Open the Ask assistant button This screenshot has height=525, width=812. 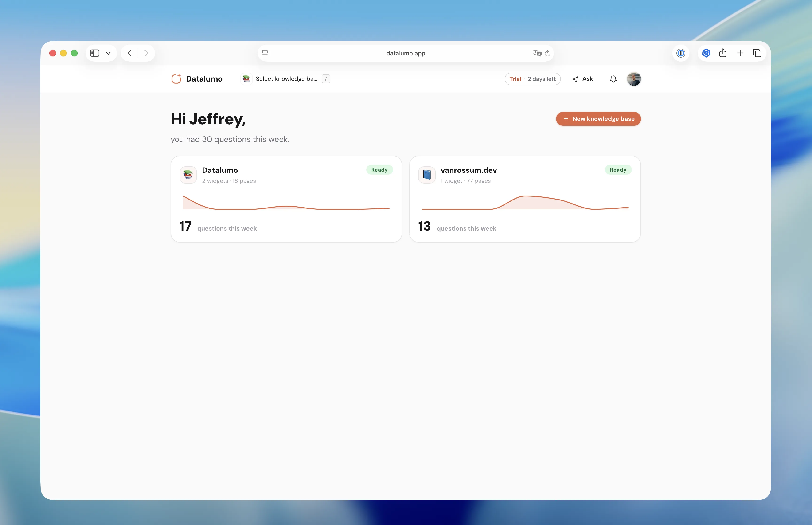583,79
